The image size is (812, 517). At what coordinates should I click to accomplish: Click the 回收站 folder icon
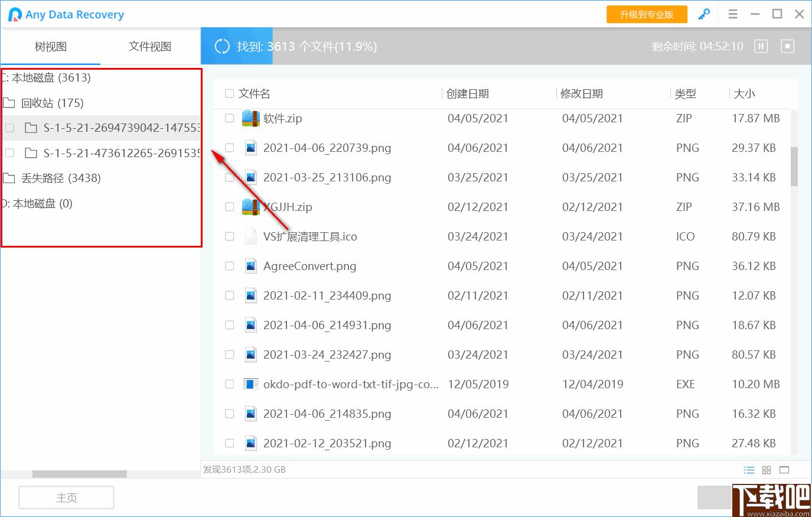(x=9, y=103)
